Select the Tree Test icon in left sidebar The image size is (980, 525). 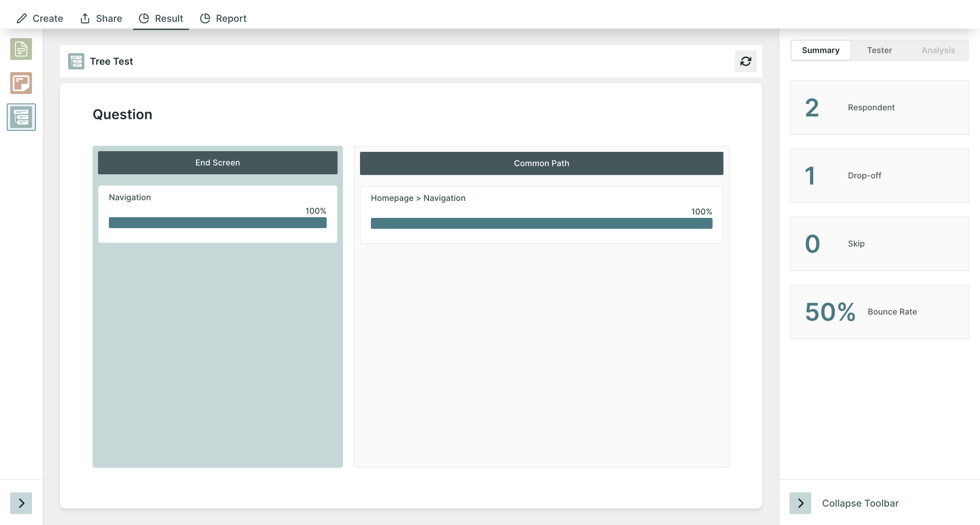pyautogui.click(x=21, y=117)
